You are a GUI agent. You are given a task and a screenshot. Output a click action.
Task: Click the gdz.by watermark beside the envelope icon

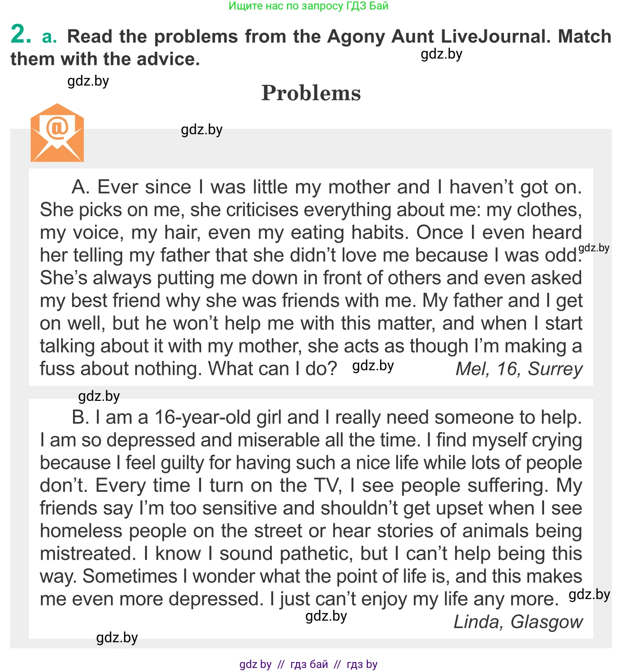pyautogui.click(x=201, y=130)
